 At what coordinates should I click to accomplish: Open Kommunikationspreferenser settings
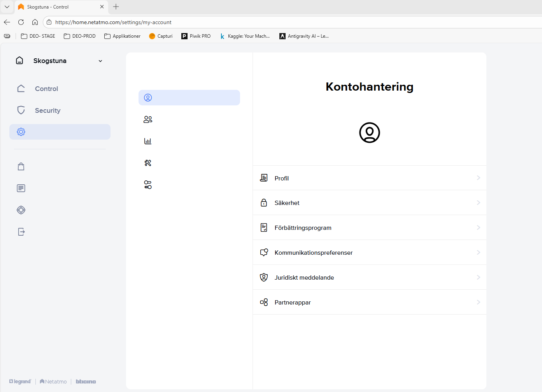point(313,253)
